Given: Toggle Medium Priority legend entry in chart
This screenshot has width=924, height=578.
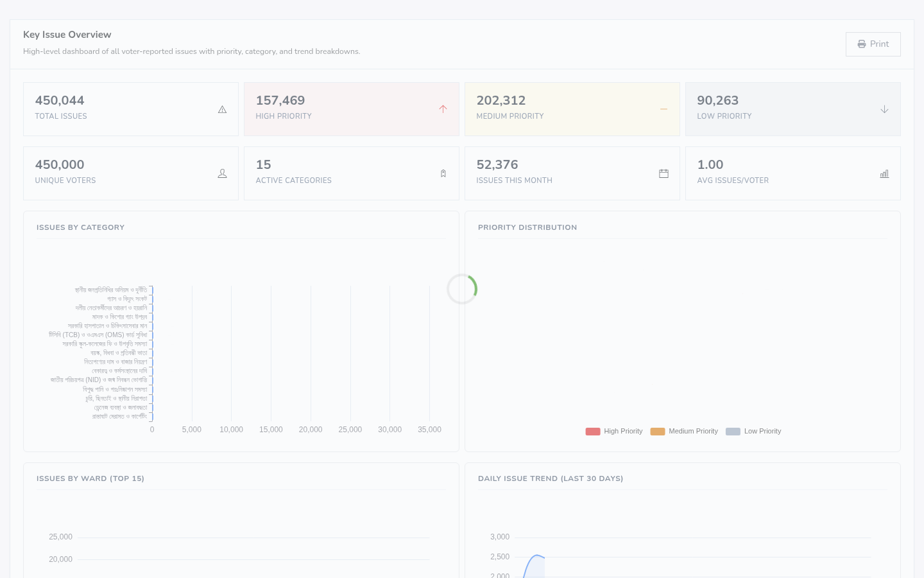Looking at the screenshot, I should coord(684,432).
